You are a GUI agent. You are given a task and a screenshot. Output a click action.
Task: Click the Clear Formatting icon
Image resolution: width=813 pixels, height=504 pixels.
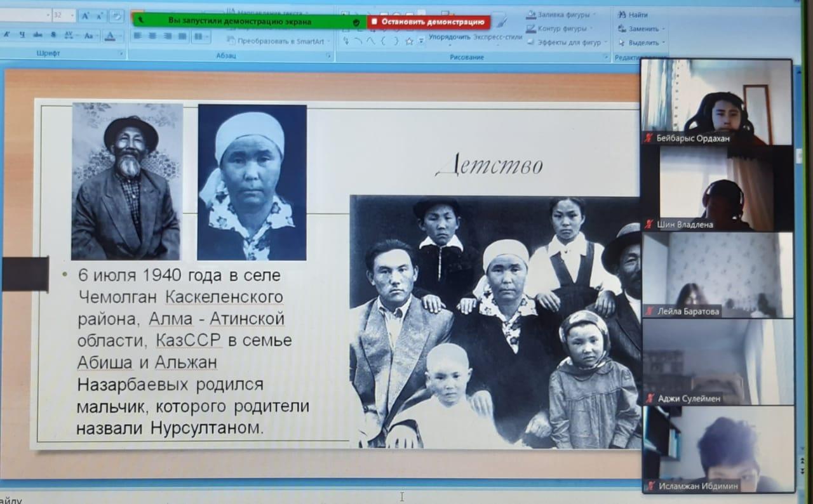[116, 15]
